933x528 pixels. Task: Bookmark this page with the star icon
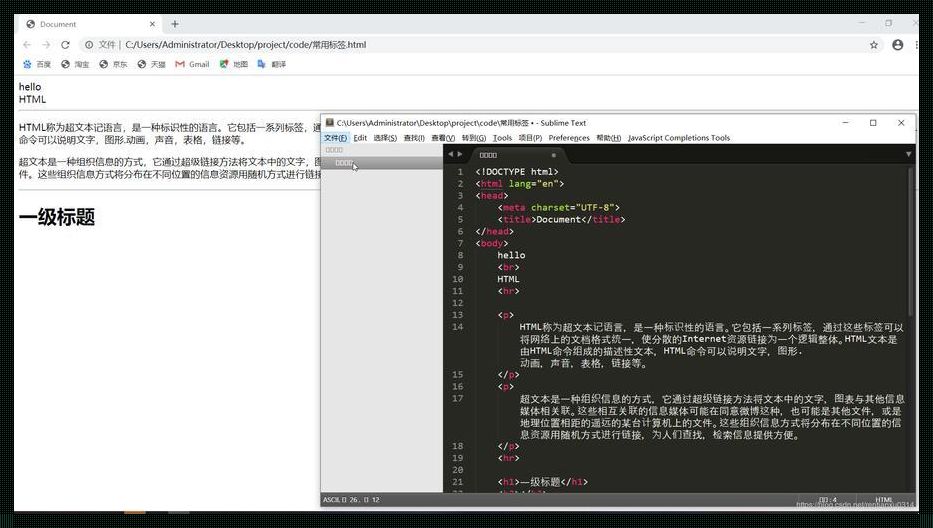(x=873, y=45)
